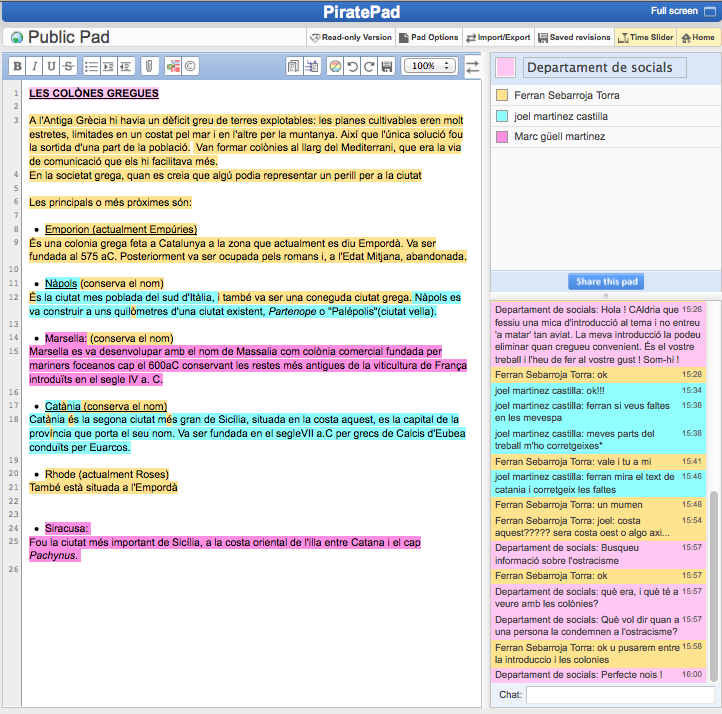Click Marc güell martinez's magenta swatch
Image resolution: width=722 pixels, height=714 pixels.
click(502, 137)
